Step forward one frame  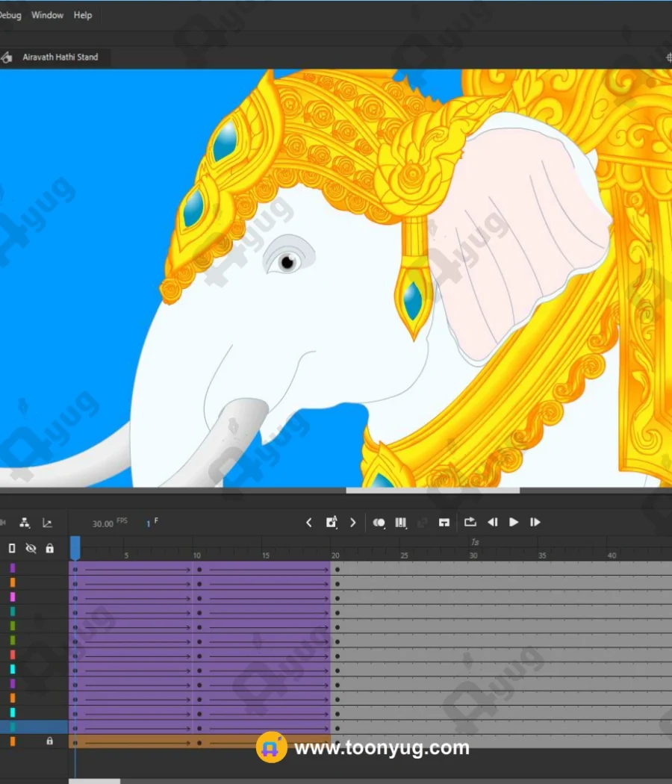(x=535, y=523)
